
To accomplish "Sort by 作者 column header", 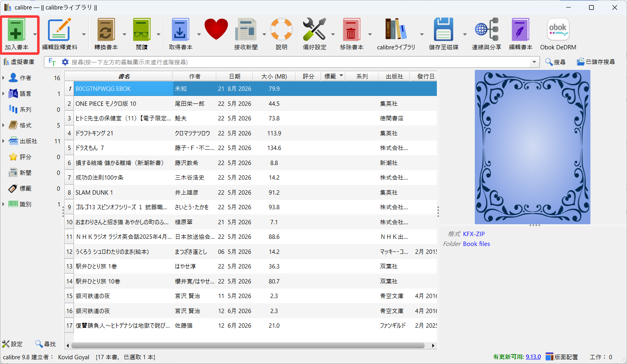I will 195,76.
